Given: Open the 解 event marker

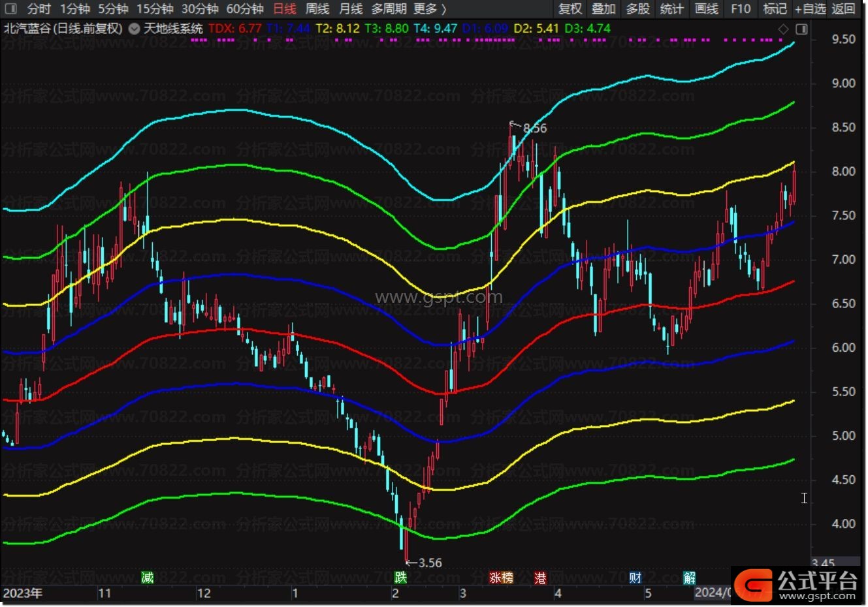Looking at the screenshot, I should point(690,578).
